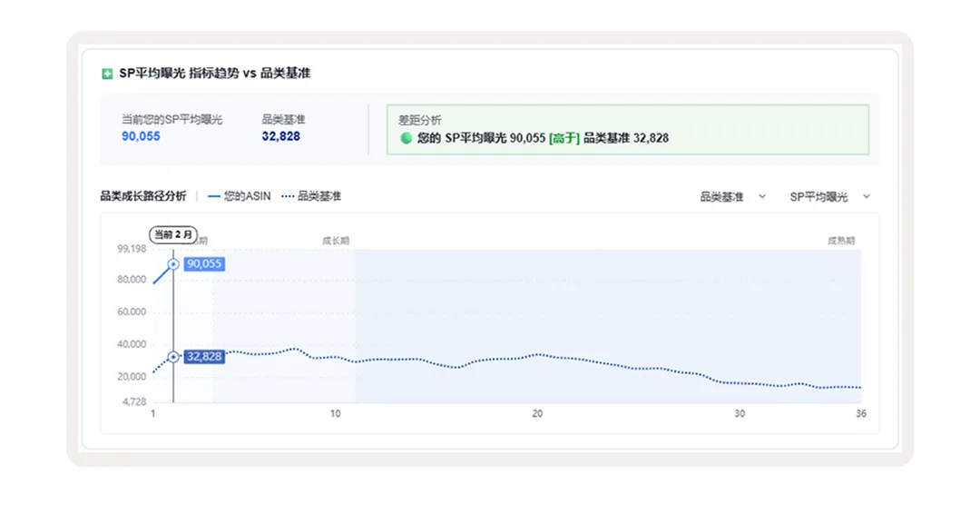Toggle the 品类基准 dotted legend series
The image size is (980, 505).
311,196
